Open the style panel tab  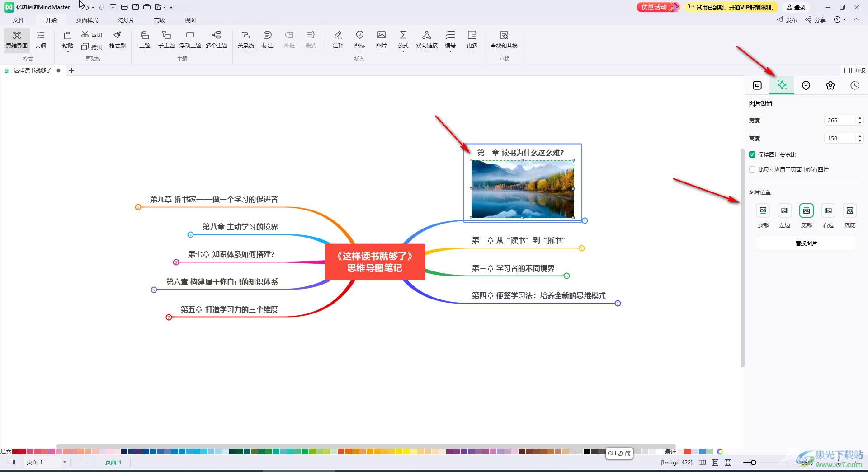(757, 85)
